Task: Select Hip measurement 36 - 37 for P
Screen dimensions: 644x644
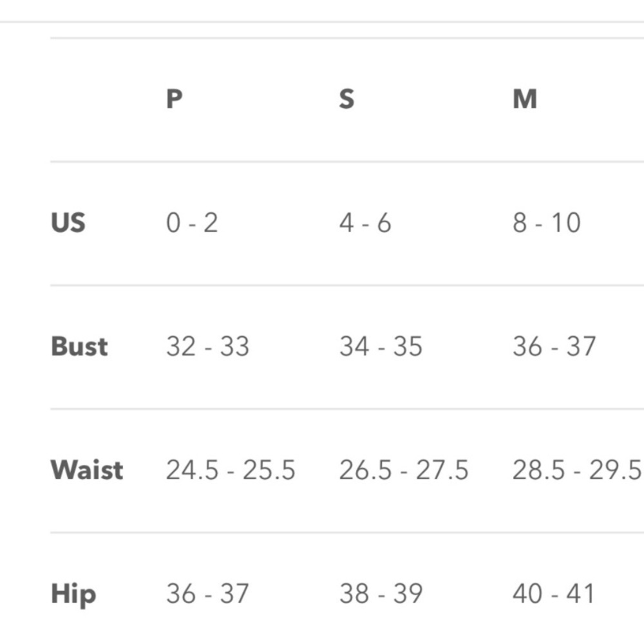Action: [x=207, y=594]
